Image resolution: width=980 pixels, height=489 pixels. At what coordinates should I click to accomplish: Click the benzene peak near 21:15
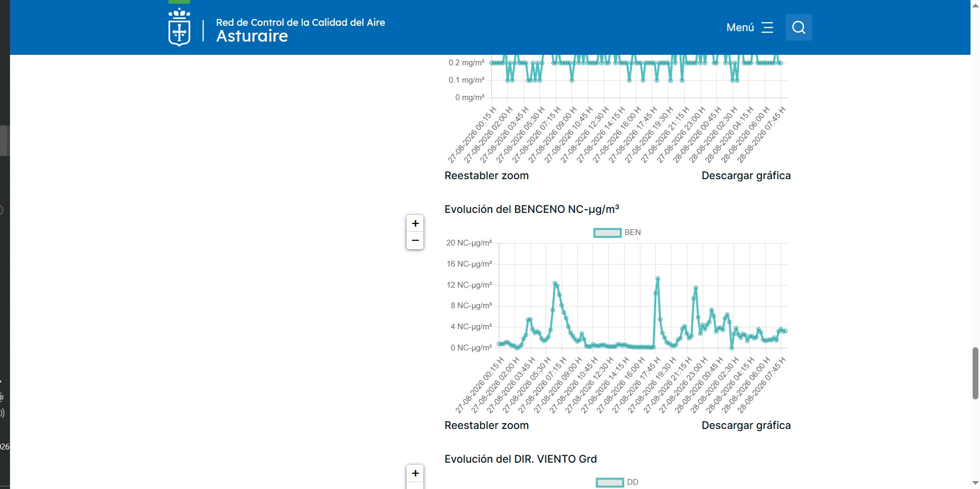tap(696, 288)
